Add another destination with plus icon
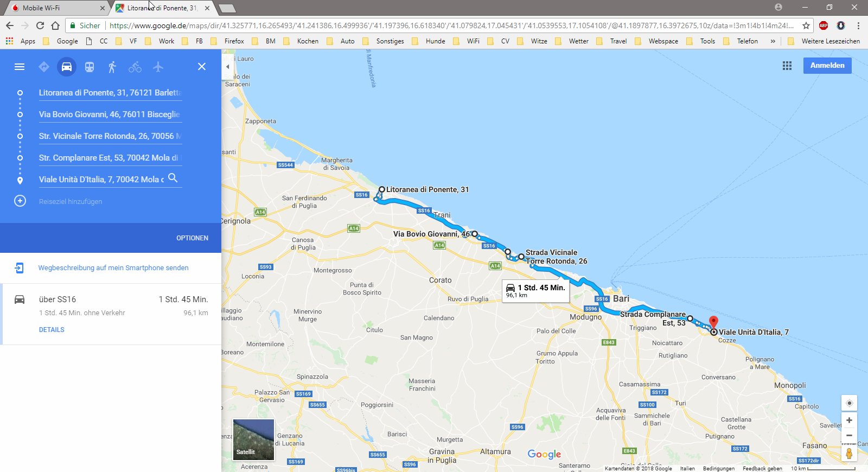Screen dimensions: 868x472 [20, 201]
